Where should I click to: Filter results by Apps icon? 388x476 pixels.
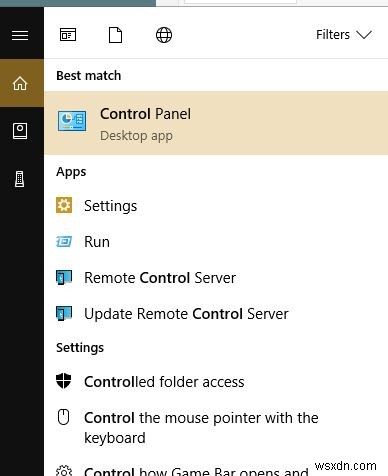68,35
